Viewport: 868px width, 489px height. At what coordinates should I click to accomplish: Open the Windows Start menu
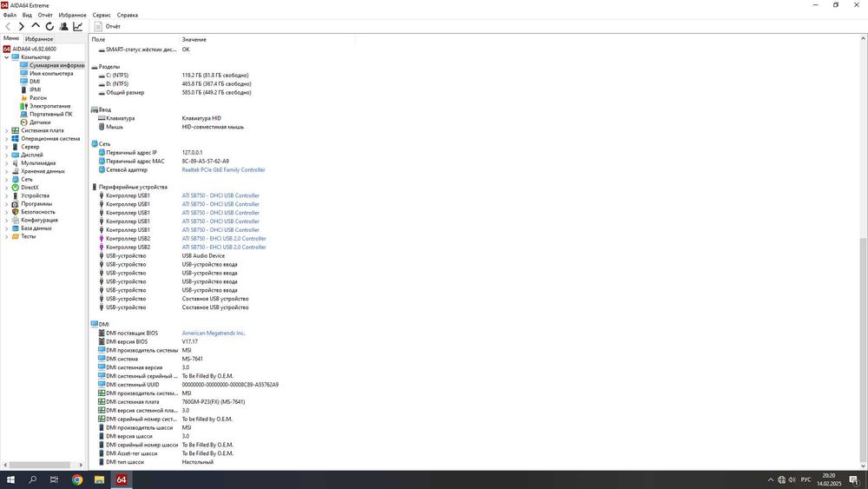click(10, 479)
